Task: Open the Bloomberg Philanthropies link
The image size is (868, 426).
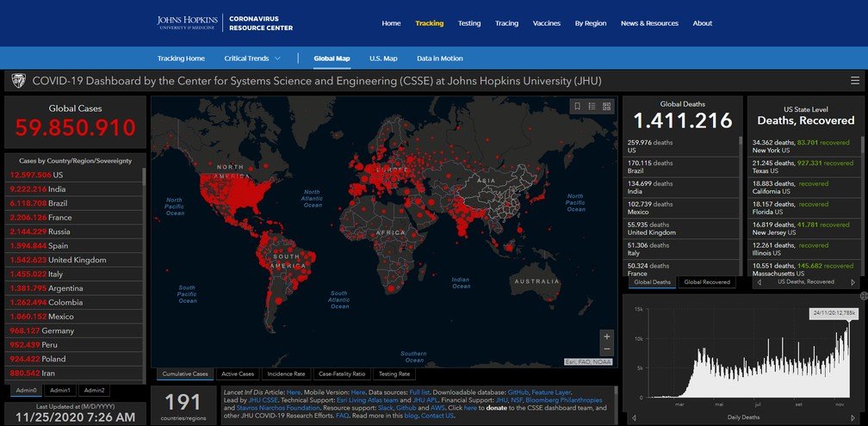Action: 563,400
